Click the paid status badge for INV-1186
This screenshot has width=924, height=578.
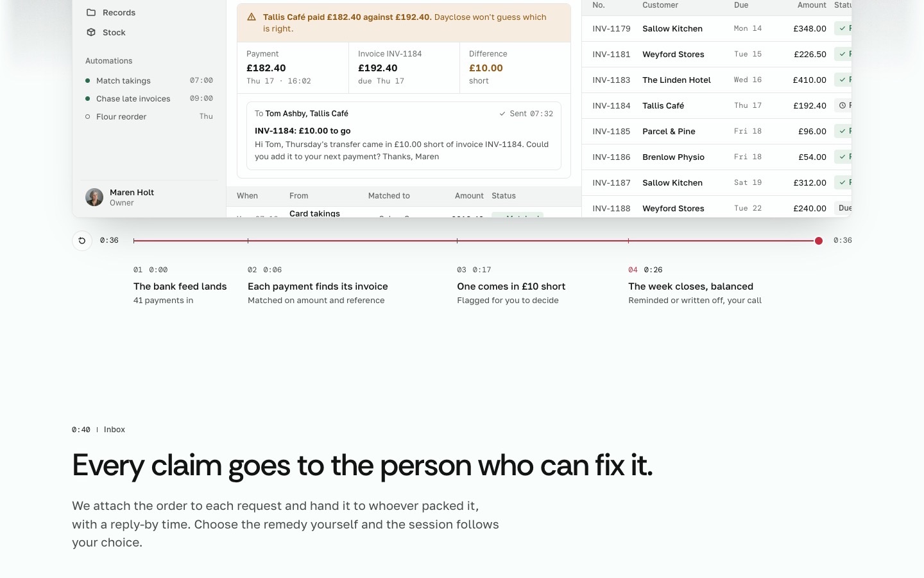pyautogui.click(x=843, y=157)
